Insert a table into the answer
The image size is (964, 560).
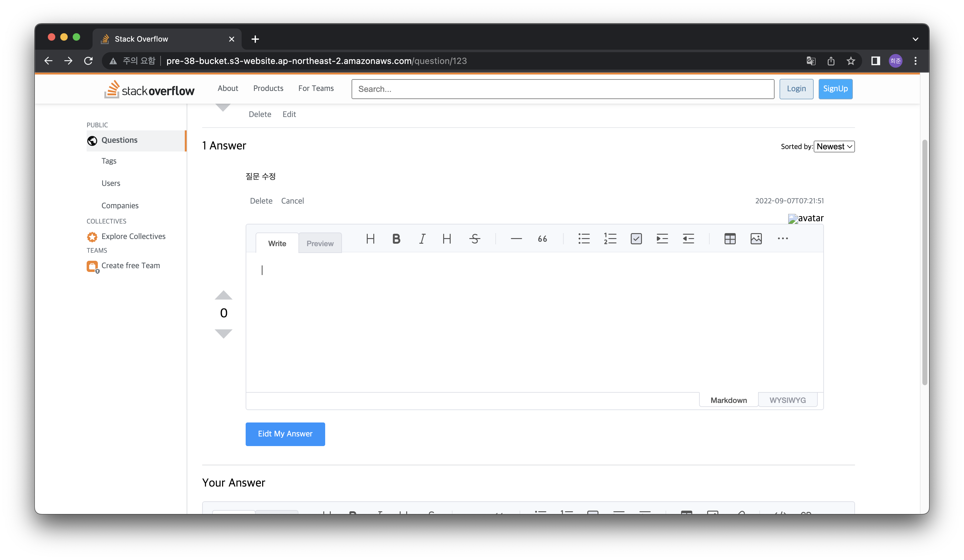pos(730,239)
